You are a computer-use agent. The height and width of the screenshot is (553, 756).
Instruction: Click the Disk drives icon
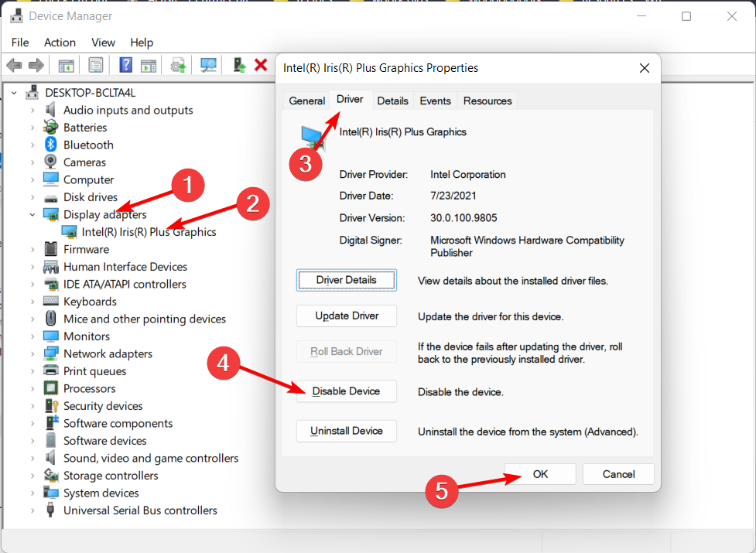[50, 197]
